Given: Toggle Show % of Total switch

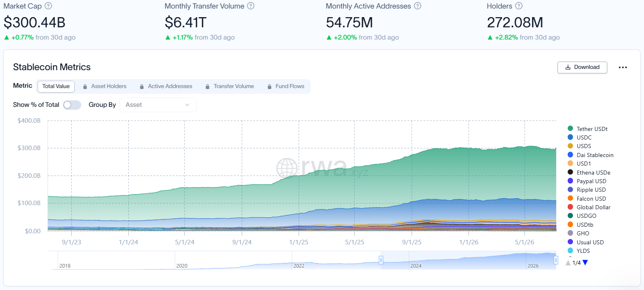Looking at the screenshot, I should pos(72,105).
